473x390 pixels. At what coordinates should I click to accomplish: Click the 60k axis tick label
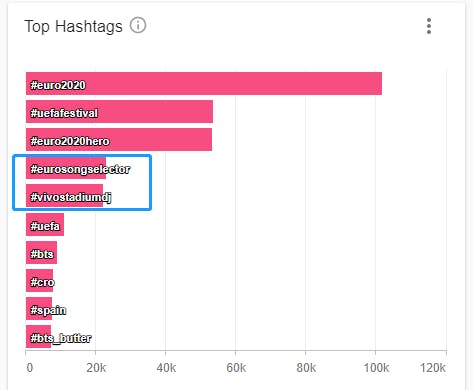coord(236,368)
